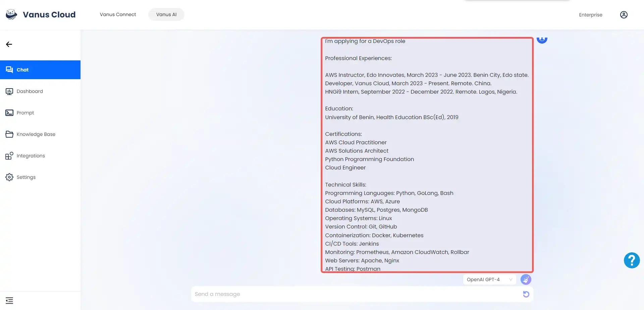Open Dashboard from the sidebar
Viewport: 644px width, 310px height.
(x=40, y=91)
